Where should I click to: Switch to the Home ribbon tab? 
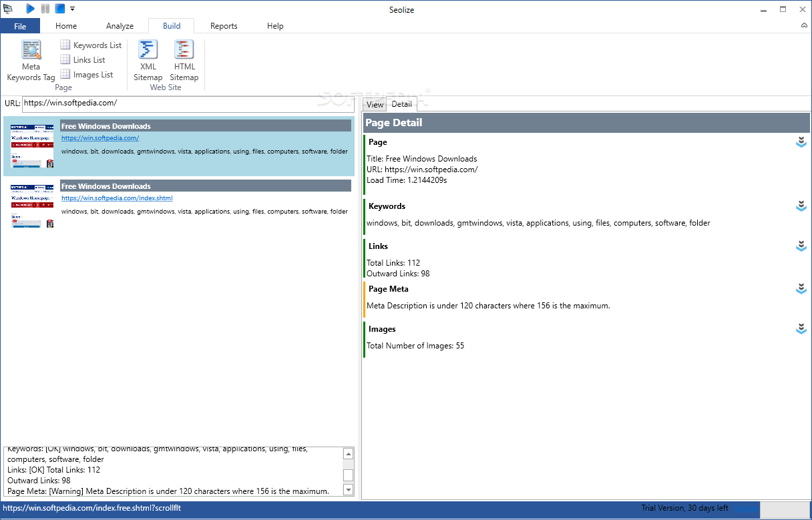tap(66, 26)
